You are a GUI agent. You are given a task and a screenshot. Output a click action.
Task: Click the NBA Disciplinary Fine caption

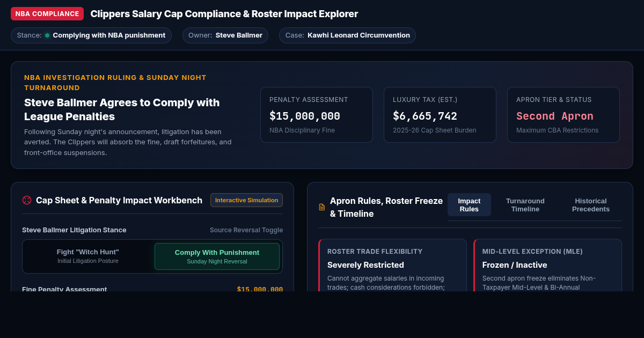pyautogui.click(x=302, y=130)
